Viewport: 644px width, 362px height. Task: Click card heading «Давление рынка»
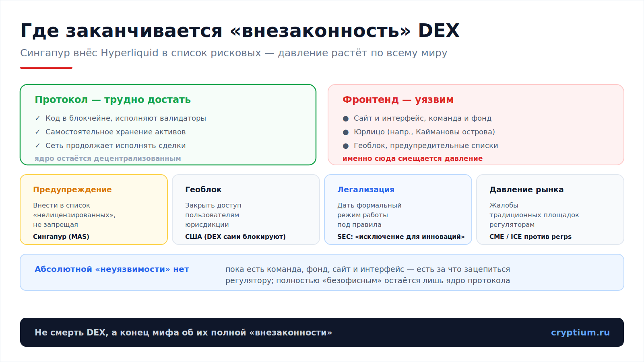(x=526, y=189)
